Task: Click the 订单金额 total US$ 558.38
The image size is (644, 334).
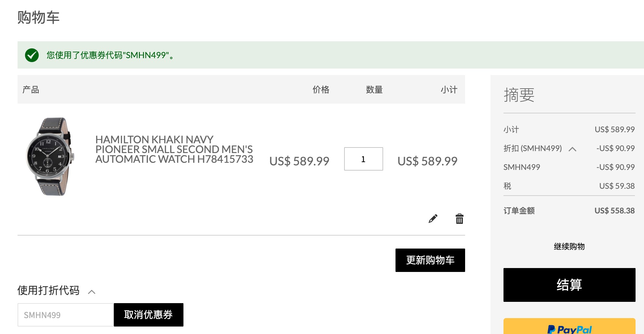Action: pos(614,211)
